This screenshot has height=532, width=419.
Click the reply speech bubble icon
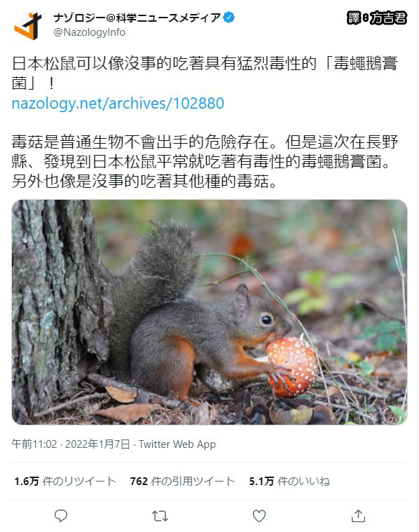coord(61,516)
